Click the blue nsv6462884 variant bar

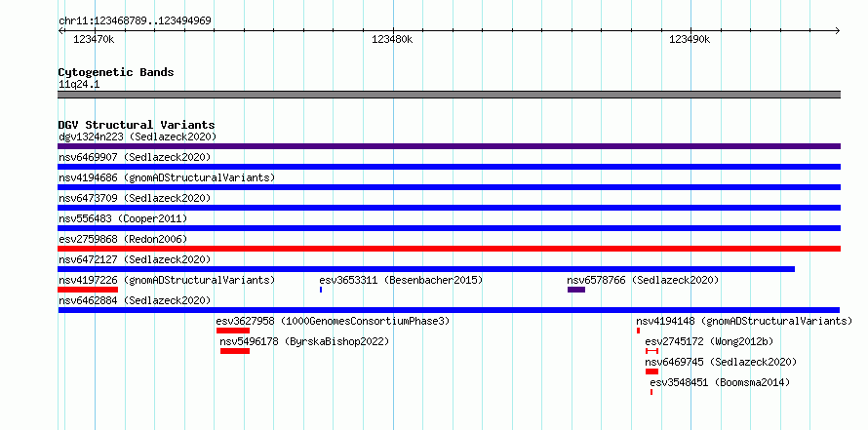tap(449, 310)
